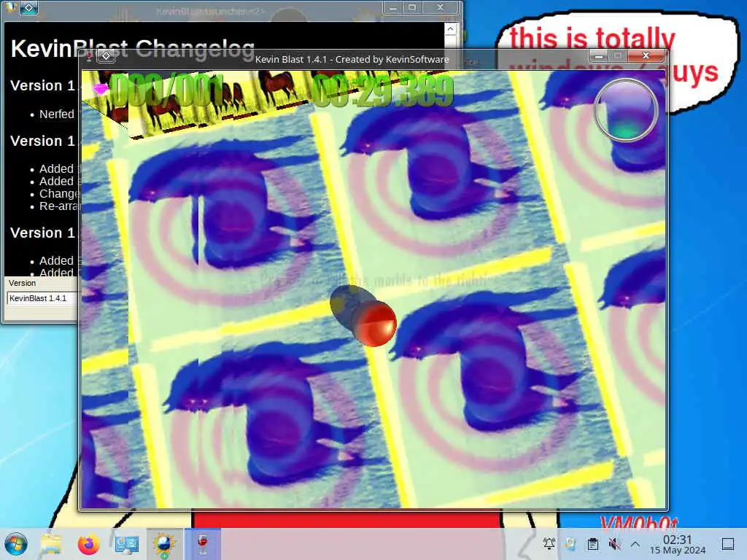Open the clipboard tray icon
This screenshot has width=747, height=560.
click(592, 544)
